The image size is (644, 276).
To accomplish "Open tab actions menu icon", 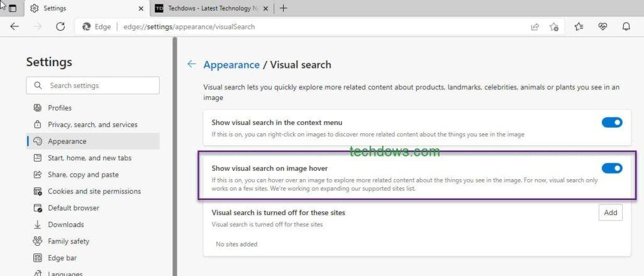I will coord(12,8).
